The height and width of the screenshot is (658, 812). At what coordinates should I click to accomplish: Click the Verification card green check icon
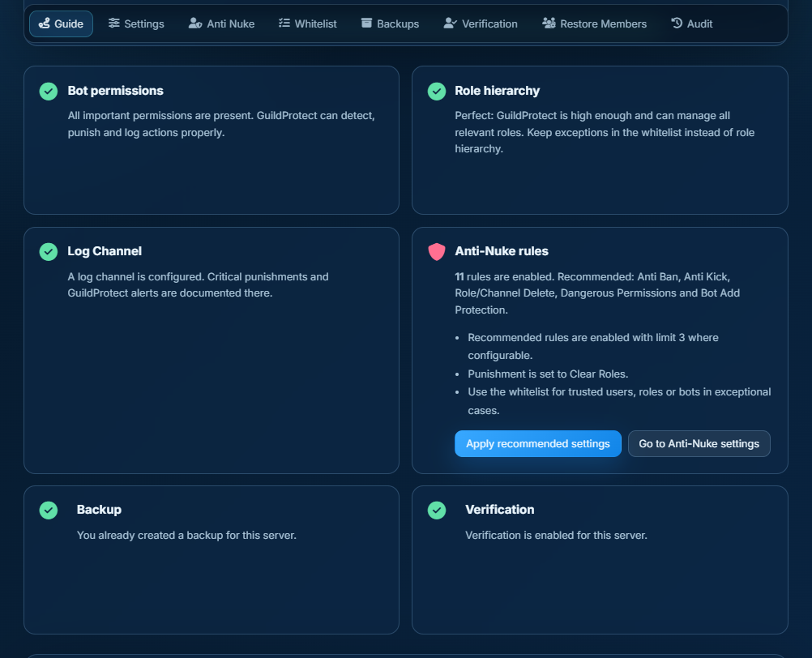437,510
